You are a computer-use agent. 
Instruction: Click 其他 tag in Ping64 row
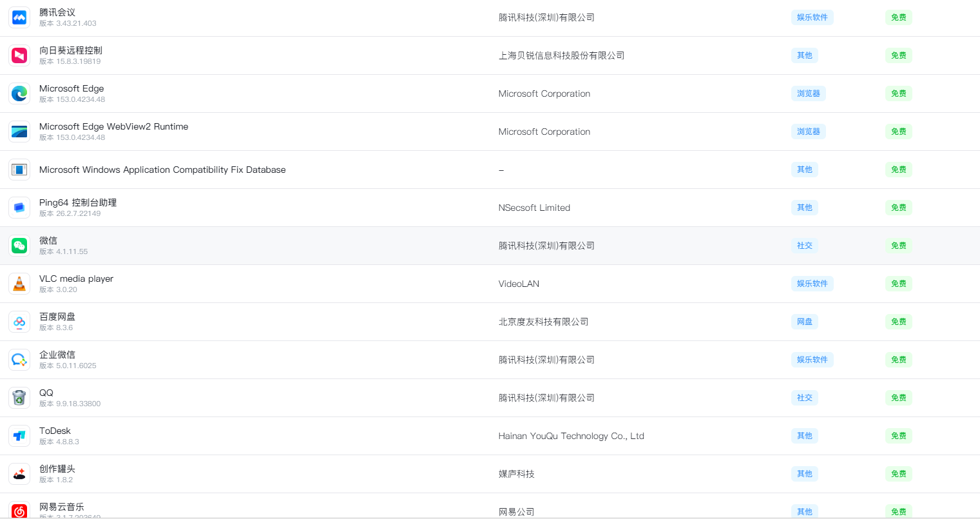click(805, 208)
